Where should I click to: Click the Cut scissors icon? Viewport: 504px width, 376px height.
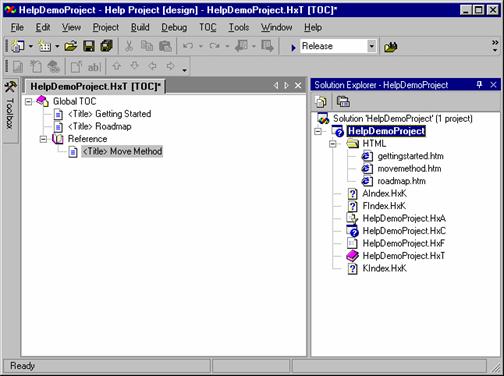129,46
